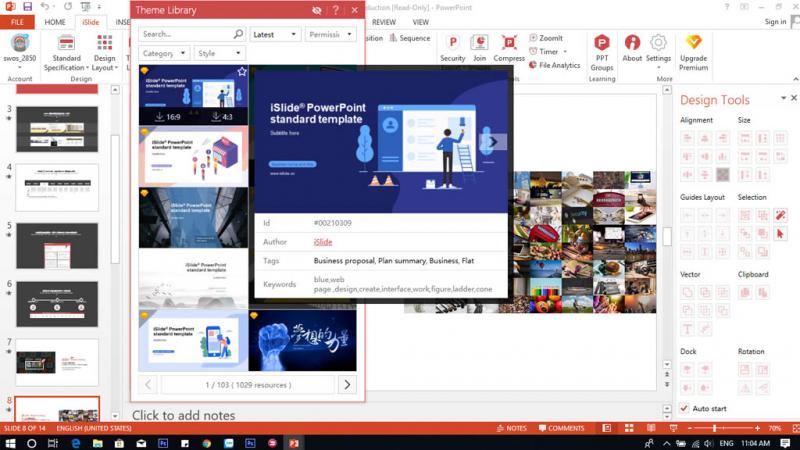The height and width of the screenshot is (450, 800).
Task: Click the iSlide author link
Action: pos(323,242)
